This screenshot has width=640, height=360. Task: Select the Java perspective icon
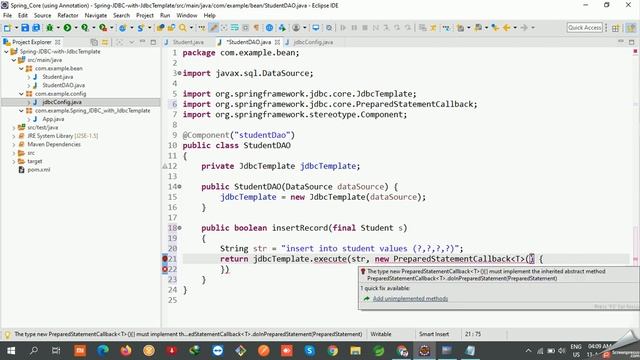[x=631, y=28]
